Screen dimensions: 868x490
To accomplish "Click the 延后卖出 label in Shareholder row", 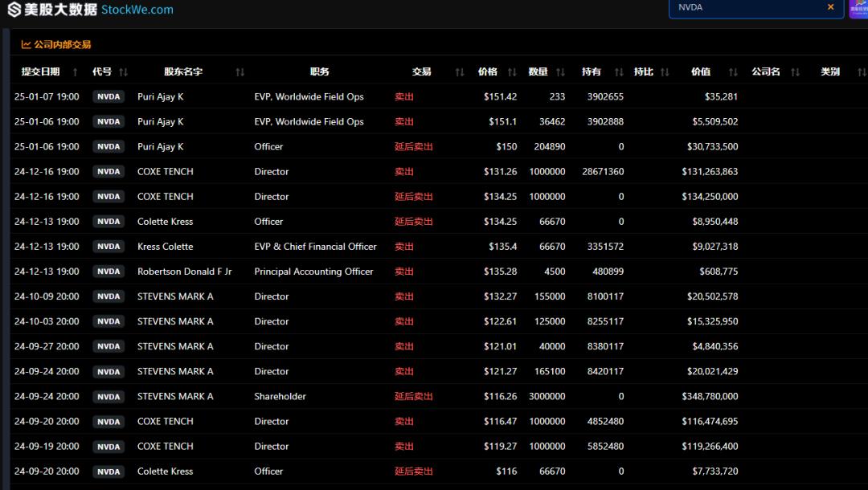I will point(414,396).
